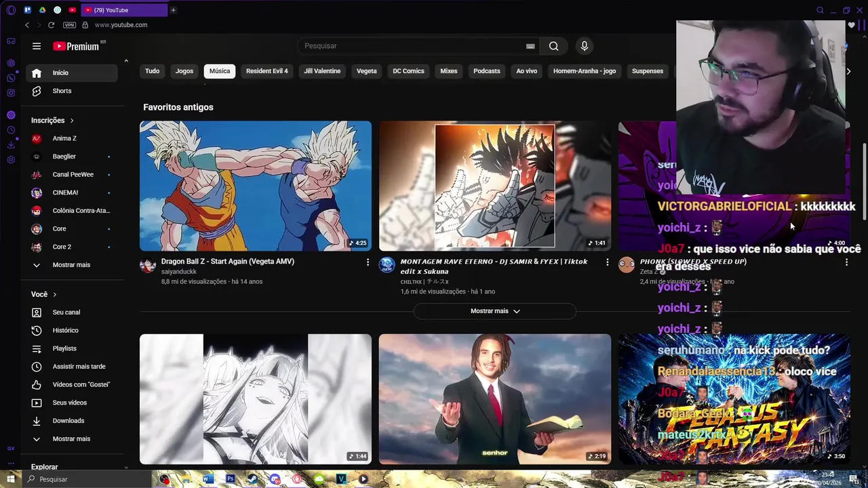Screen dimensions: 868x488
Task: Expand the Você section arrow
Action: tap(55, 295)
